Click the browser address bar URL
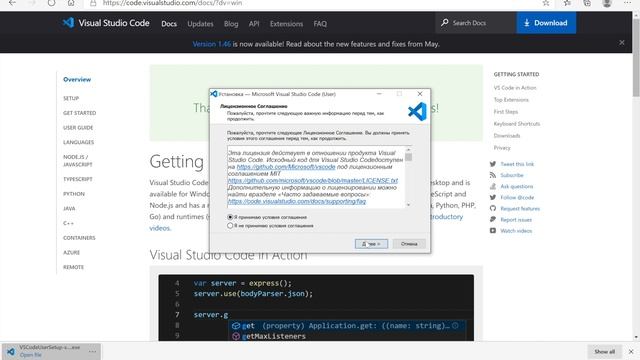This screenshot has width=640, height=360. tap(172, 3)
